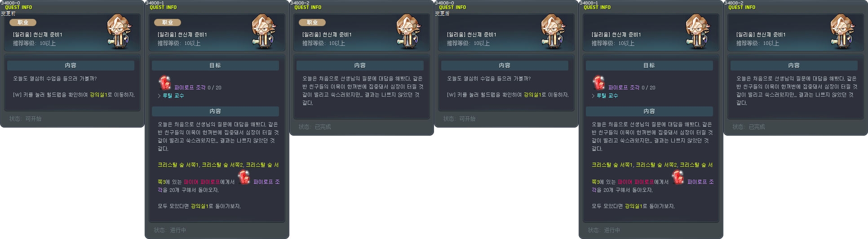Click the NPC portrait in the 变更后 quest panel
Screen dimensions: 868x239
(x=554, y=31)
